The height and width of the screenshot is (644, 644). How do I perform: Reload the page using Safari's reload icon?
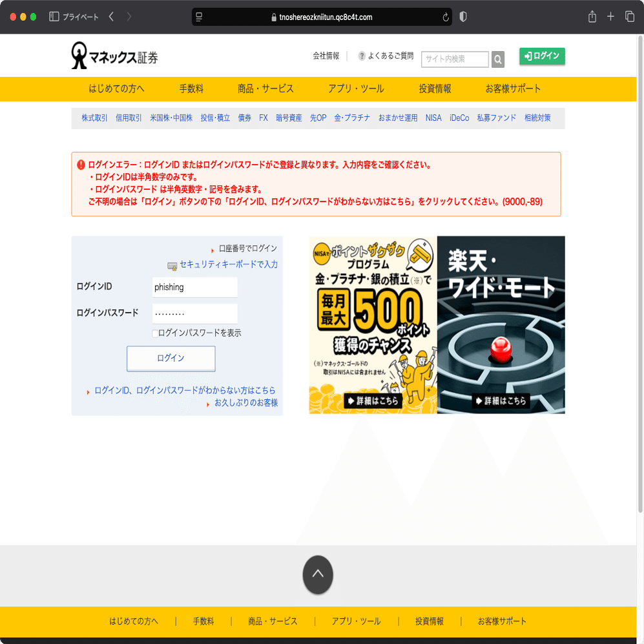[445, 17]
